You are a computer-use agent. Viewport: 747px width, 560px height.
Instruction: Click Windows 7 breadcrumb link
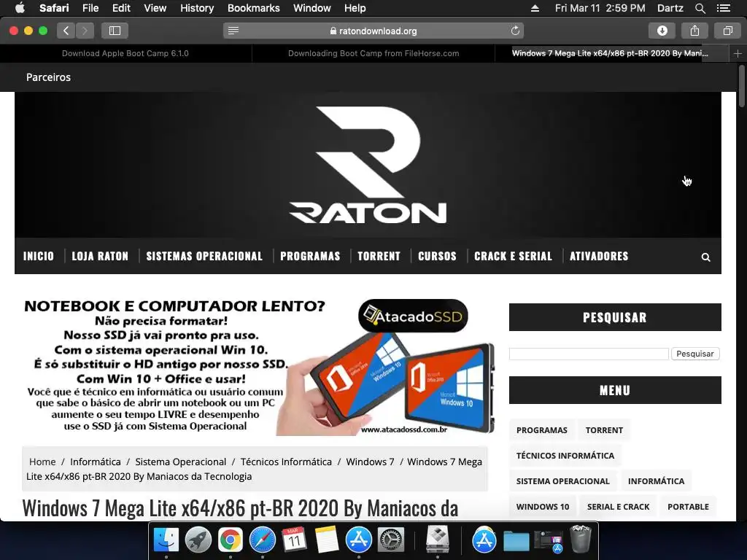click(x=370, y=462)
